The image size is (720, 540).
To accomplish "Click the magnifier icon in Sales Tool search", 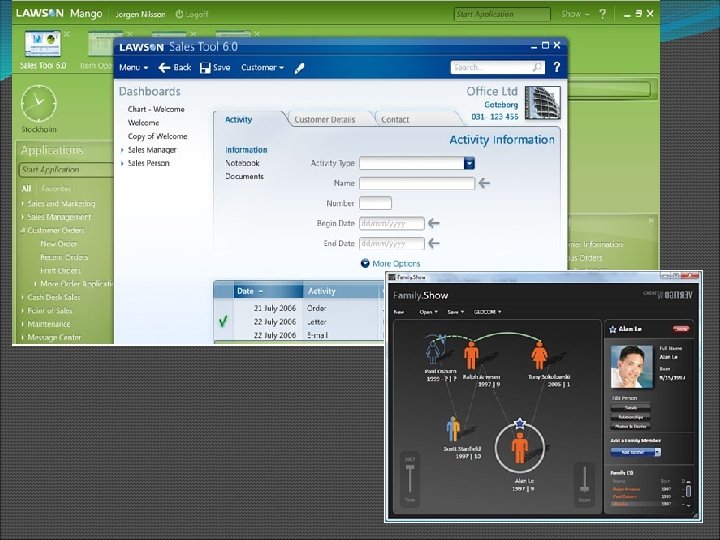I will tap(537, 67).
